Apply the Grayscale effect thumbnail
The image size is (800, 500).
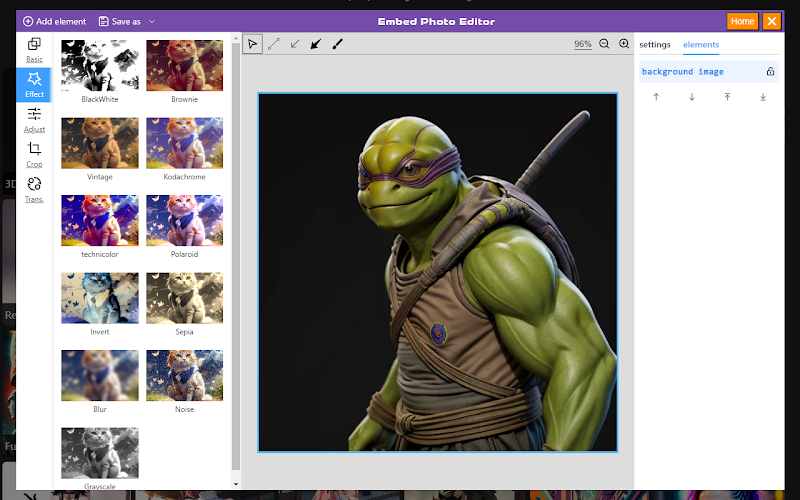100,453
